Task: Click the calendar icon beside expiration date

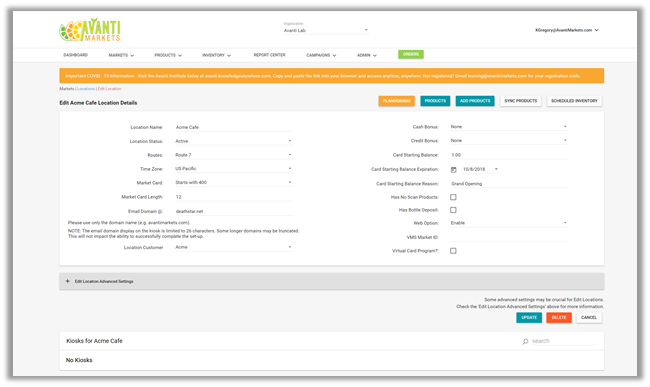Action: (454, 169)
